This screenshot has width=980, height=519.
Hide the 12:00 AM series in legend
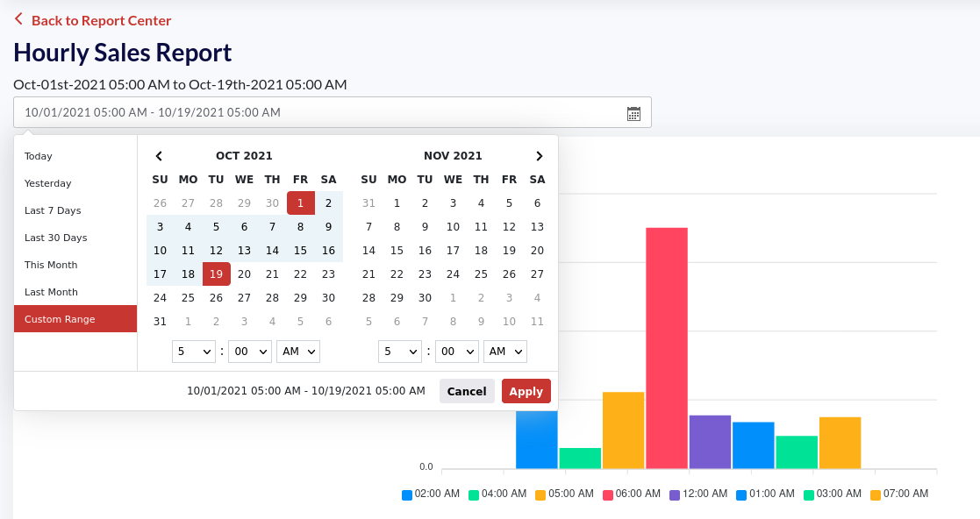coord(697,494)
